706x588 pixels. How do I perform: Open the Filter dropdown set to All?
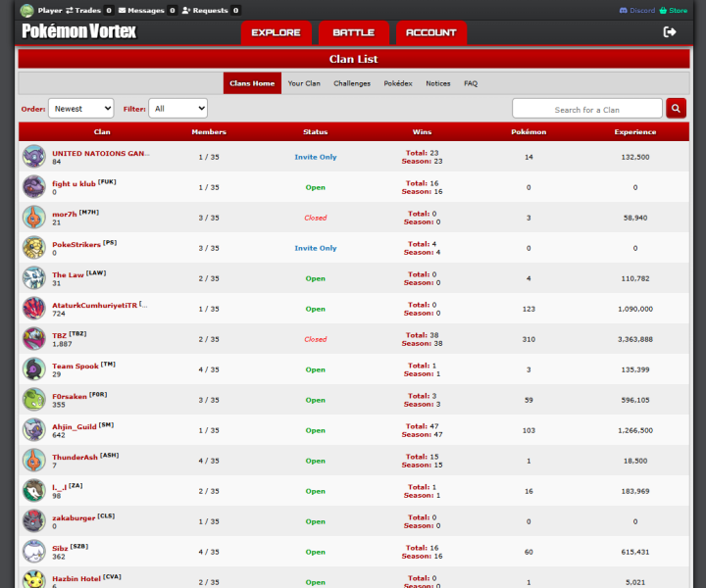click(x=177, y=109)
